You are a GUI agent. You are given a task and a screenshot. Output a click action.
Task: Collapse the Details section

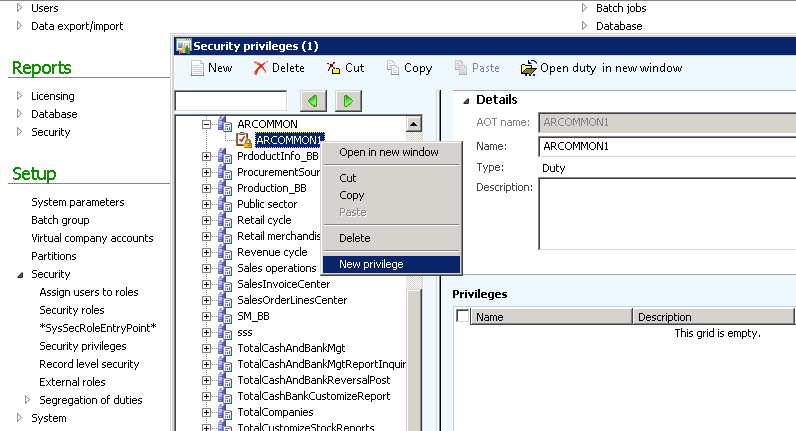466,101
